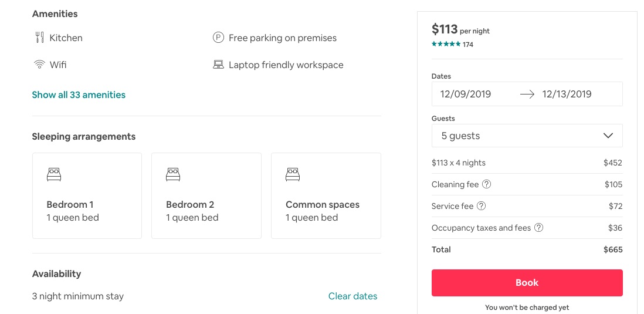Select the Common spaces sleeping card
Viewport: 644px width, 314px height.
pos(326,195)
